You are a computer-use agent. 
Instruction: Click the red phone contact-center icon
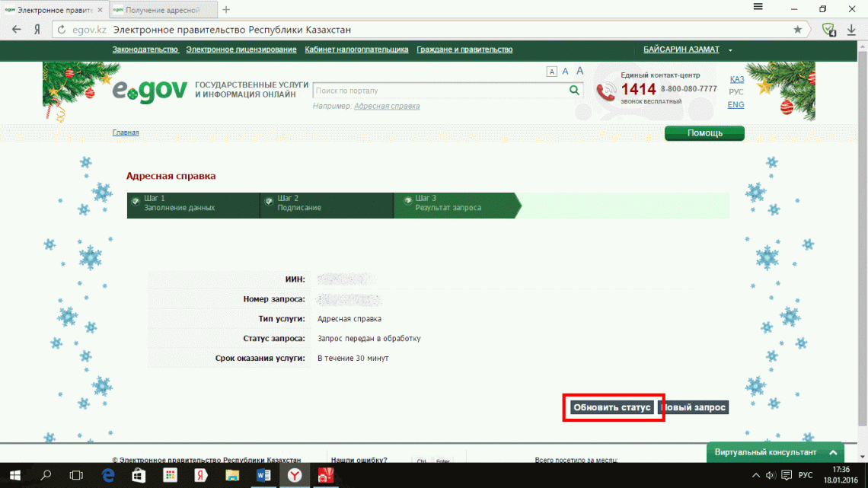pyautogui.click(x=607, y=93)
